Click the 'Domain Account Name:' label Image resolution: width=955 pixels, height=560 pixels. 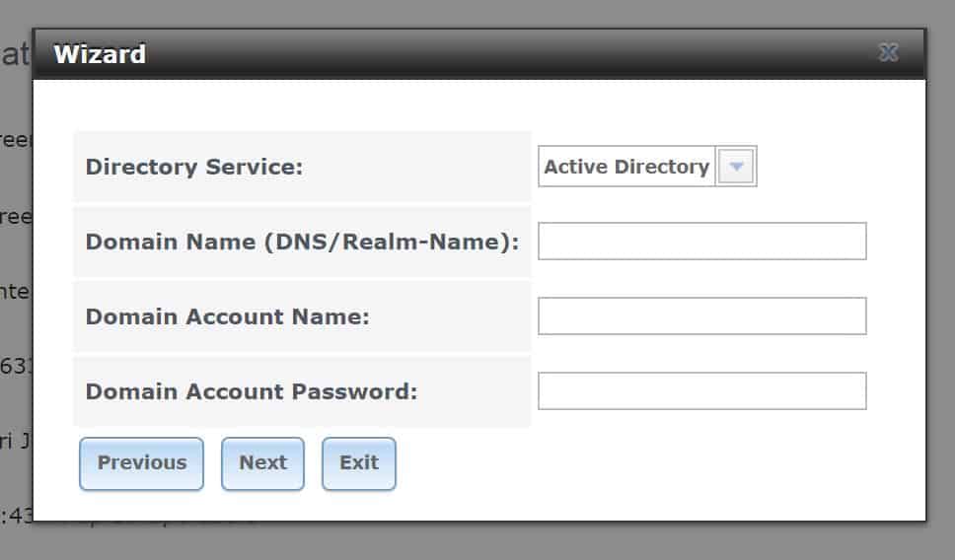[228, 316]
